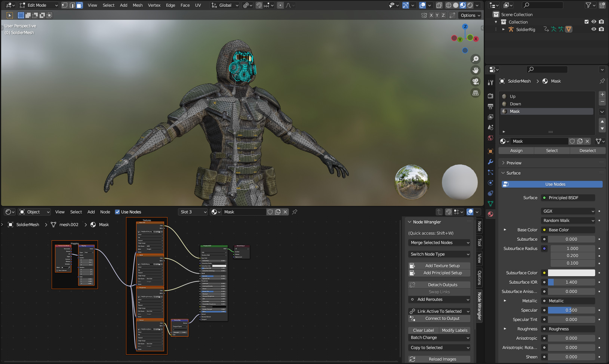Open the Scene properties tab

point(490,127)
